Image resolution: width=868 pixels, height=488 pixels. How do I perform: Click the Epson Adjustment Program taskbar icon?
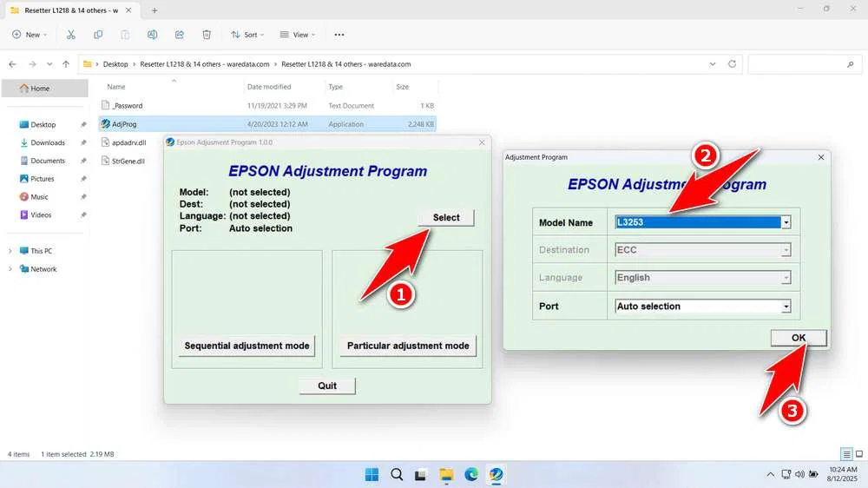click(x=496, y=474)
